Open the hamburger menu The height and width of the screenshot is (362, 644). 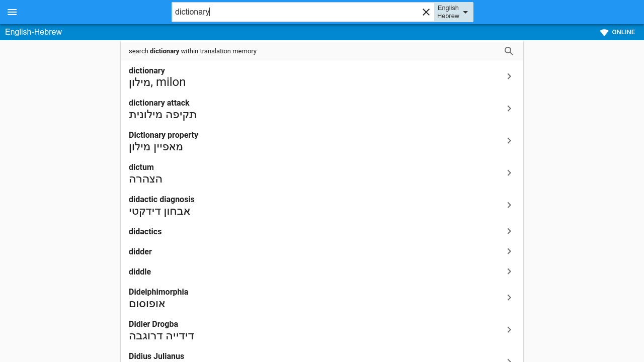click(x=12, y=12)
